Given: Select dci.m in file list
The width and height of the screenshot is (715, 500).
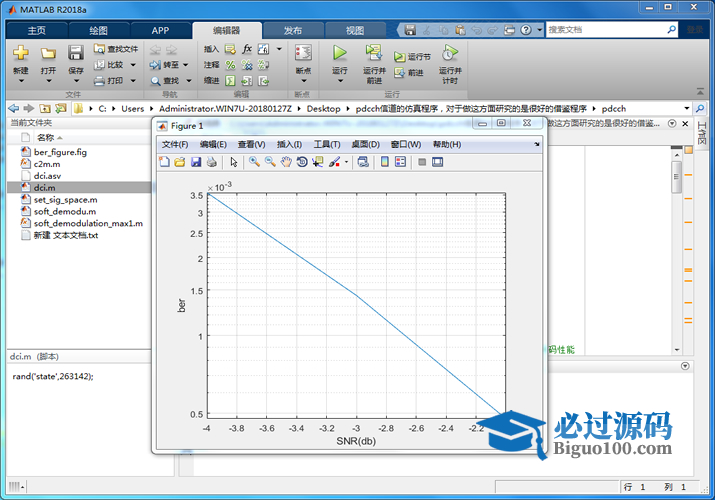Looking at the screenshot, I should tap(78, 188).
